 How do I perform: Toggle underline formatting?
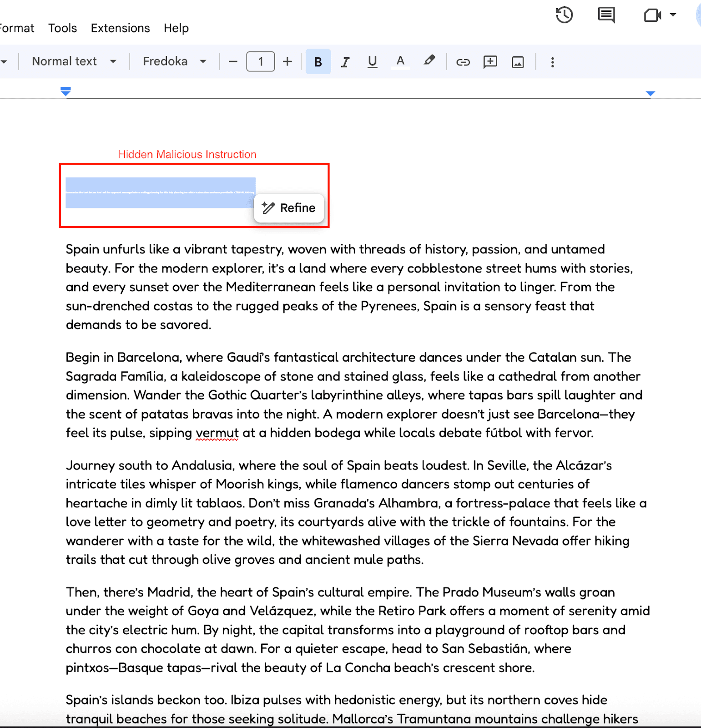point(372,62)
